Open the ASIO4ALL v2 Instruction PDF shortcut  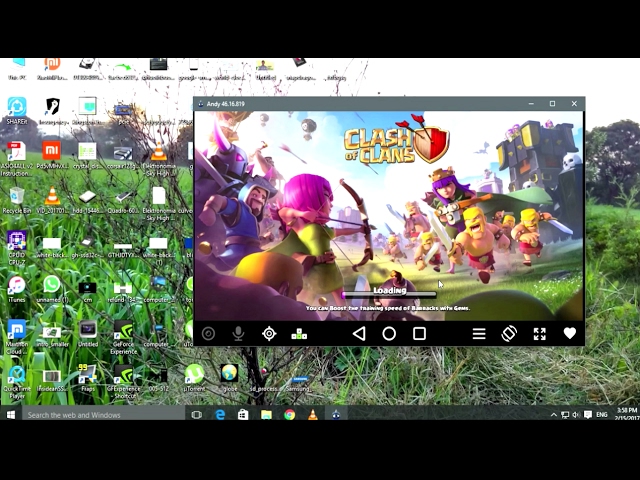pyautogui.click(x=16, y=159)
